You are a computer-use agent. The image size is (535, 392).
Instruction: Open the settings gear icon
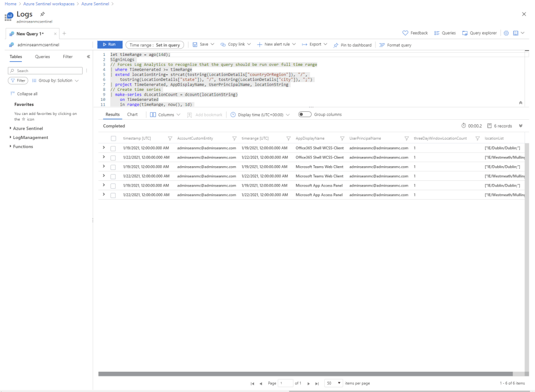[506, 33]
